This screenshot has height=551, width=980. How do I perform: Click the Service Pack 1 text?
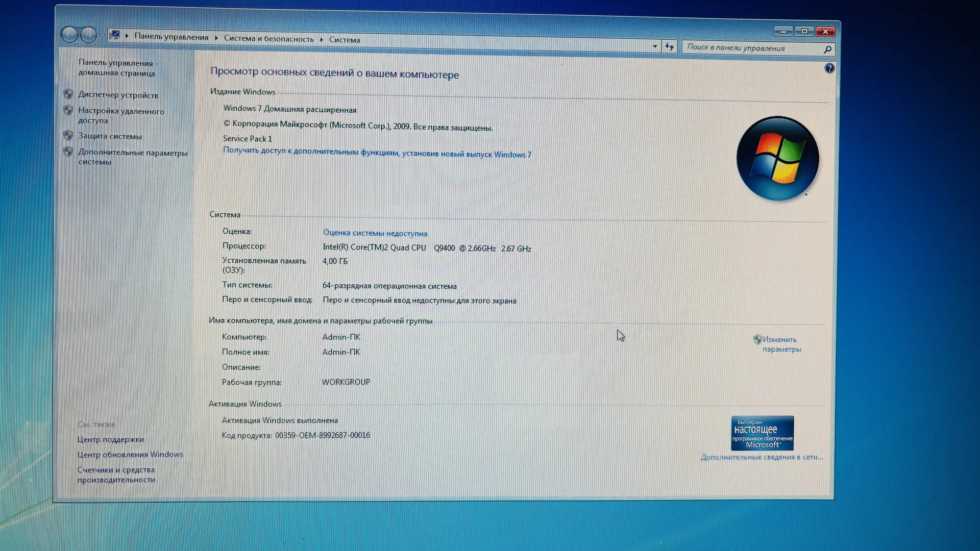click(x=247, y=138)
